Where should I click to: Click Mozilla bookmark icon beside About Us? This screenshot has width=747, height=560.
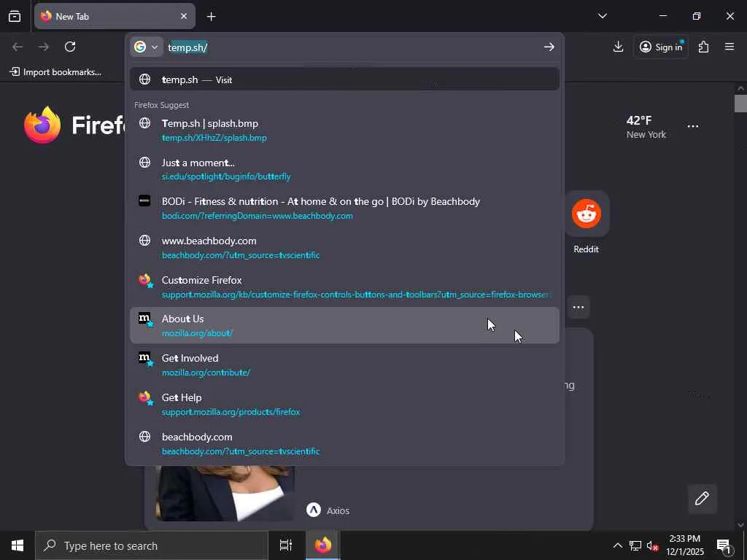tap(146, 319)
